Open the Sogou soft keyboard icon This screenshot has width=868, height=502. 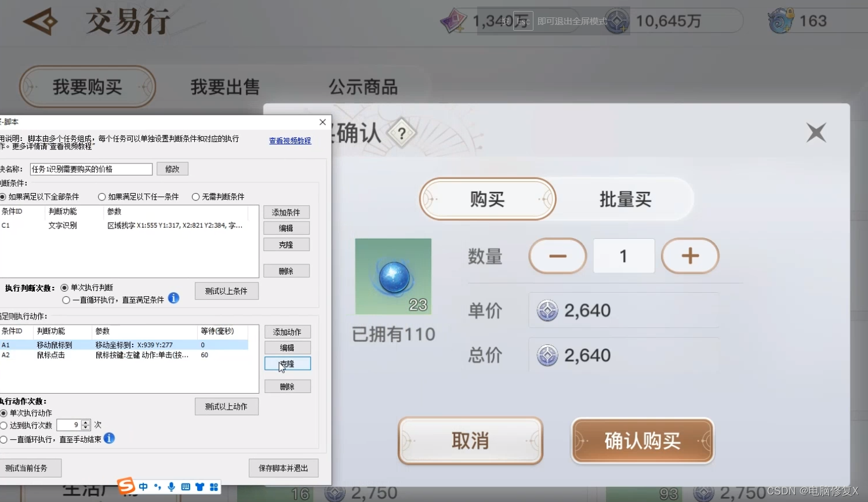click(x=186, y=487)
